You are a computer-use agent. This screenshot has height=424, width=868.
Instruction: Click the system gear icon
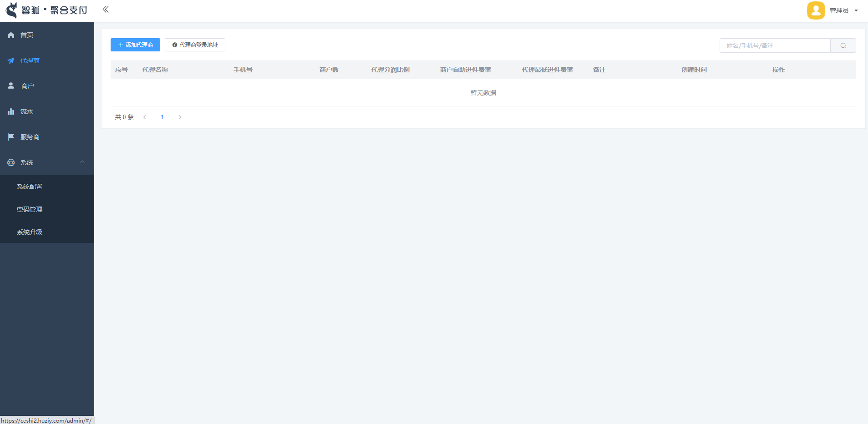pos(11,162)
